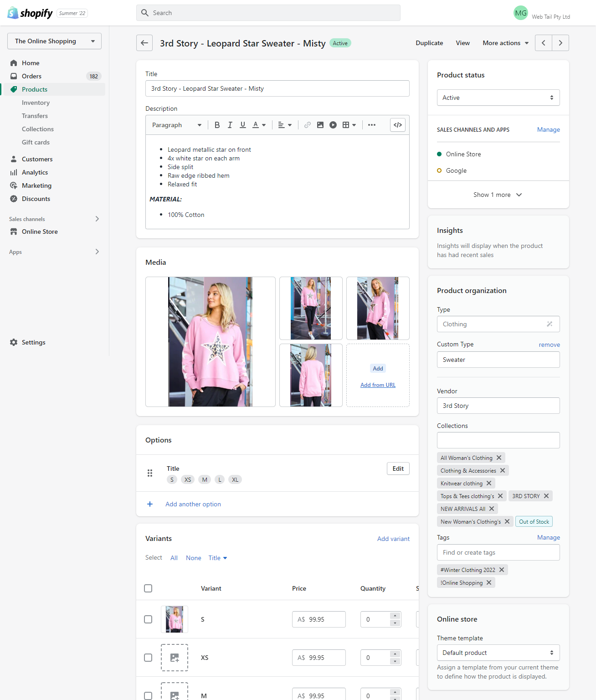Toggle italic text in description editor
The image size is (596, 700).
pyautogui.click(x=230, y=125)
